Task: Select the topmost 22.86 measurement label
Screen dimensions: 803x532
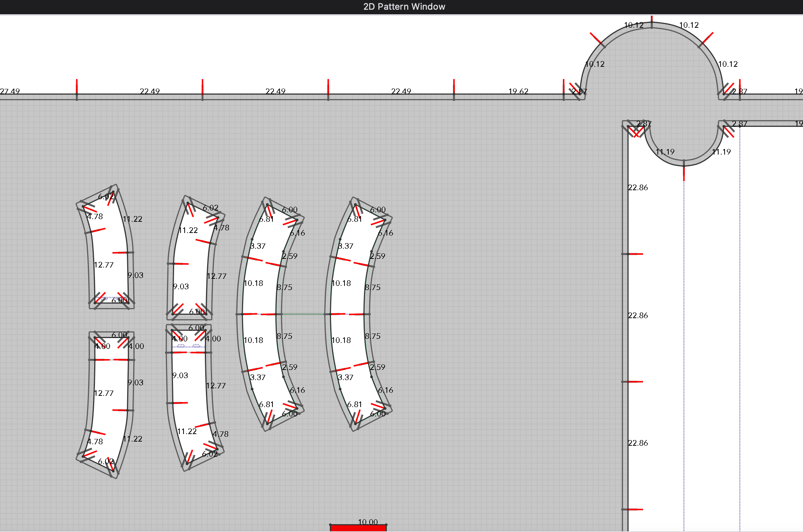Action: tap(638, 187)
